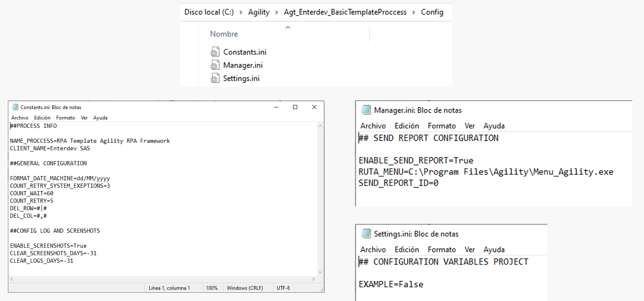Click the RUTA_MENU path line in Manager.ini
This screenshot has height=301, width=644.
(486, 172)
